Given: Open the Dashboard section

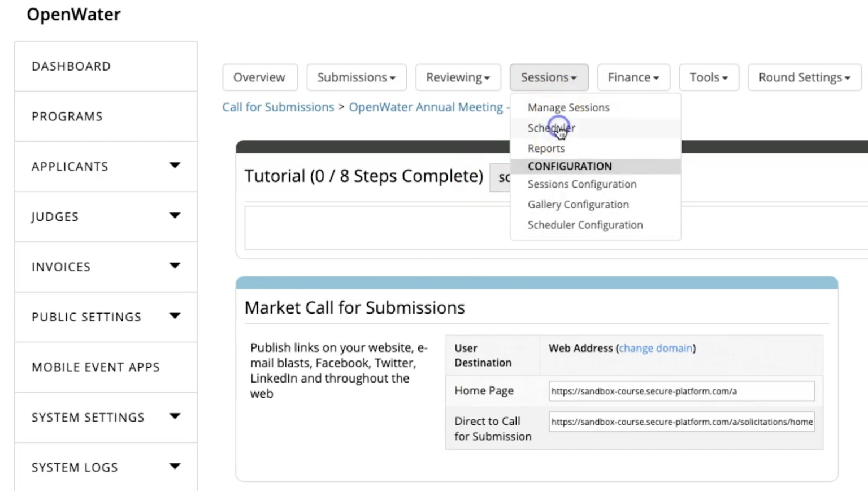Looking at the screenshot, I should 71,66.
